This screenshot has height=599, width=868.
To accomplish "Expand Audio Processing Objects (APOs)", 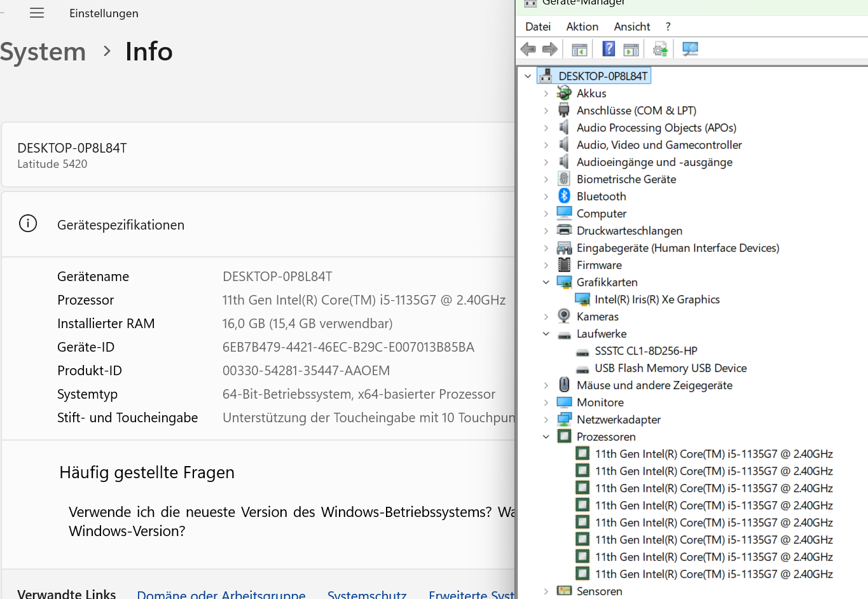I will tap(546, 128).
